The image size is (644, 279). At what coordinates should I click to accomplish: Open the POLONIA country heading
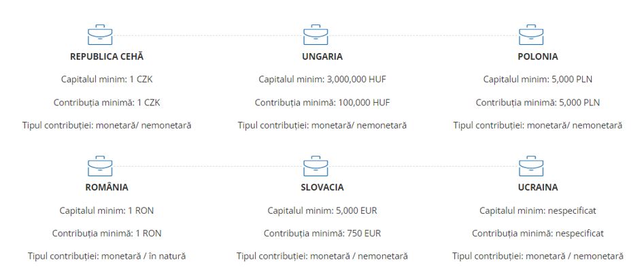[538, 56]
